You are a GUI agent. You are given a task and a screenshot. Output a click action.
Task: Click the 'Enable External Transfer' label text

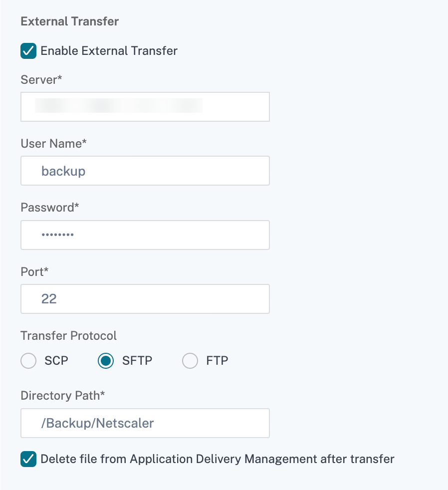tap(109, 50)
